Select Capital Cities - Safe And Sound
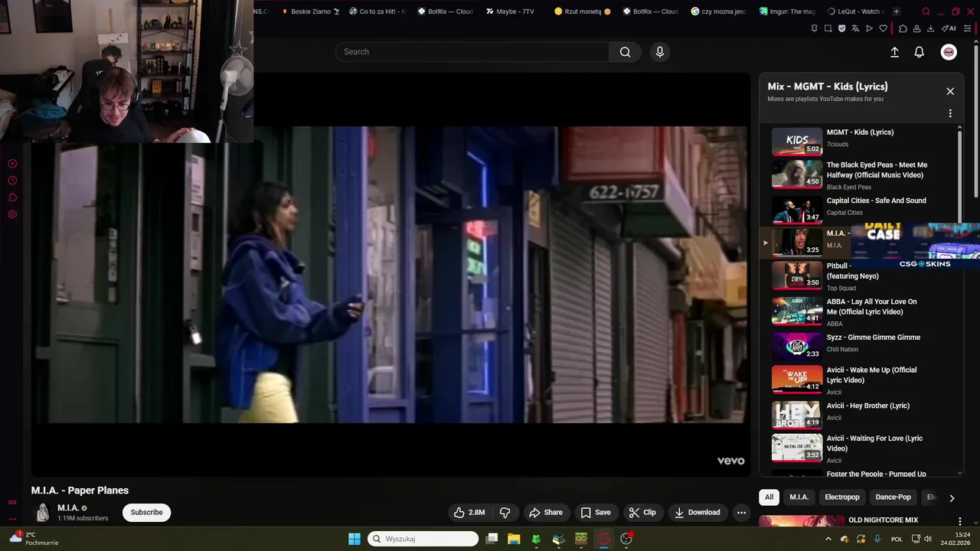The width and height of the screenshot is (980, 551). pos(858,210)
